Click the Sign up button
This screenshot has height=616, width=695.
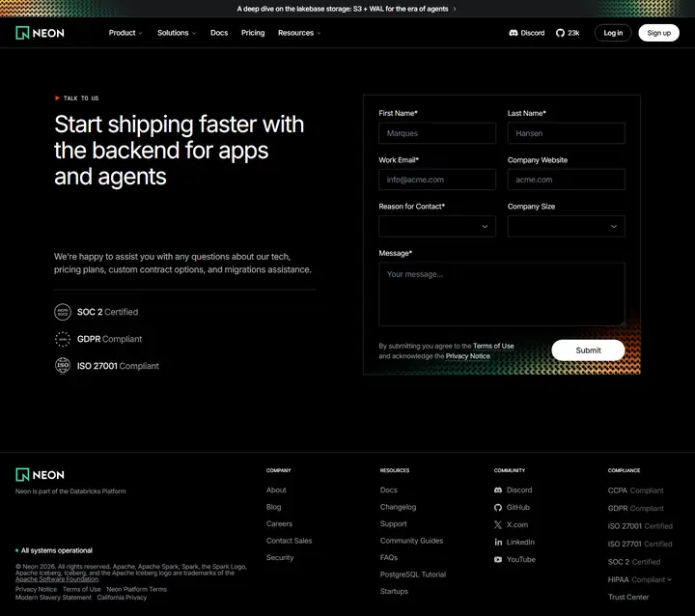point(658,33)
